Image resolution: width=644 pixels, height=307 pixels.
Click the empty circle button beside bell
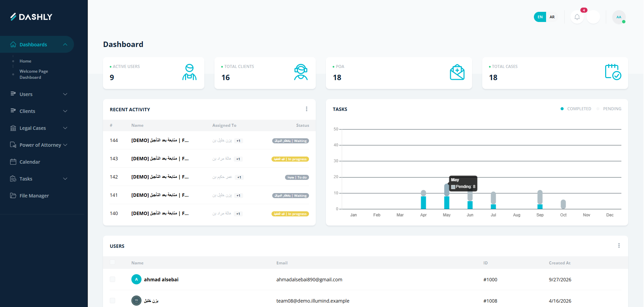593,17
